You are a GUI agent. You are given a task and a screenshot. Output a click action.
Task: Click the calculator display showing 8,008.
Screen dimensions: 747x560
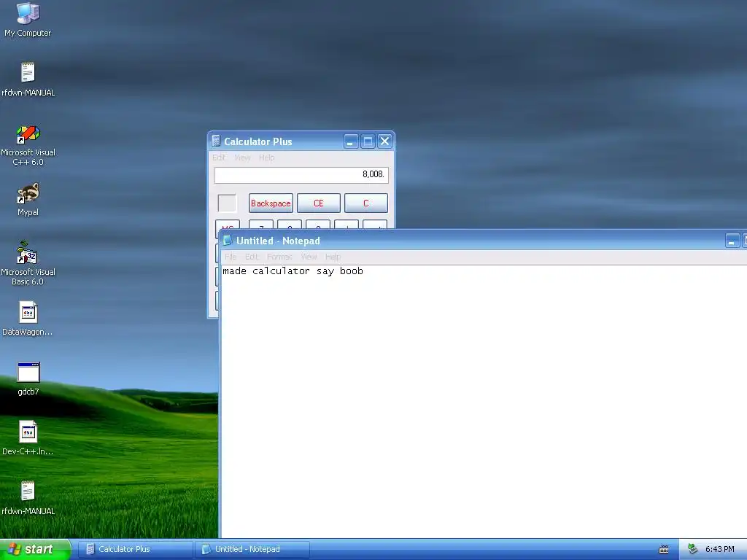tap(301, 175)
